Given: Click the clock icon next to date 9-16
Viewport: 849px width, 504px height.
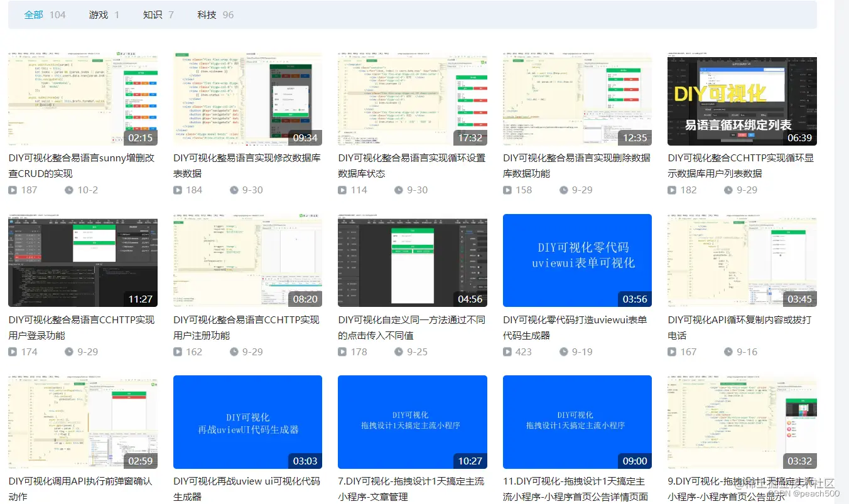Looking at the screenshot, I should pos(729,351).
